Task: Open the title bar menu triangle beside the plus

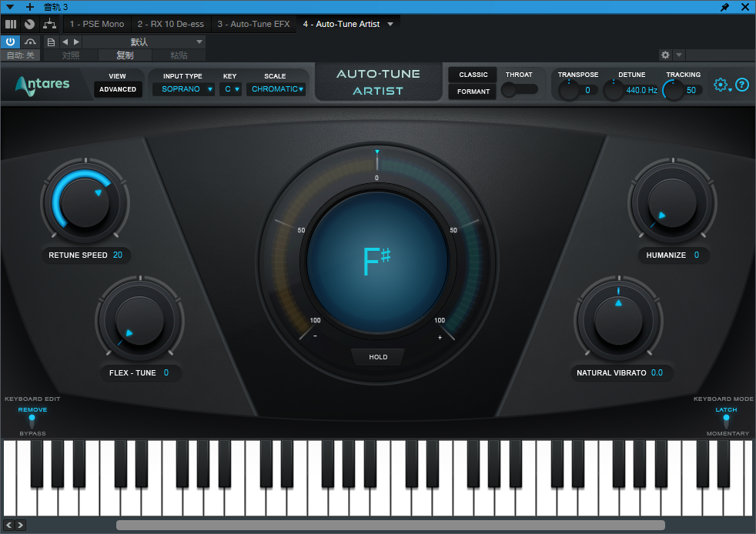Action: 10,7
